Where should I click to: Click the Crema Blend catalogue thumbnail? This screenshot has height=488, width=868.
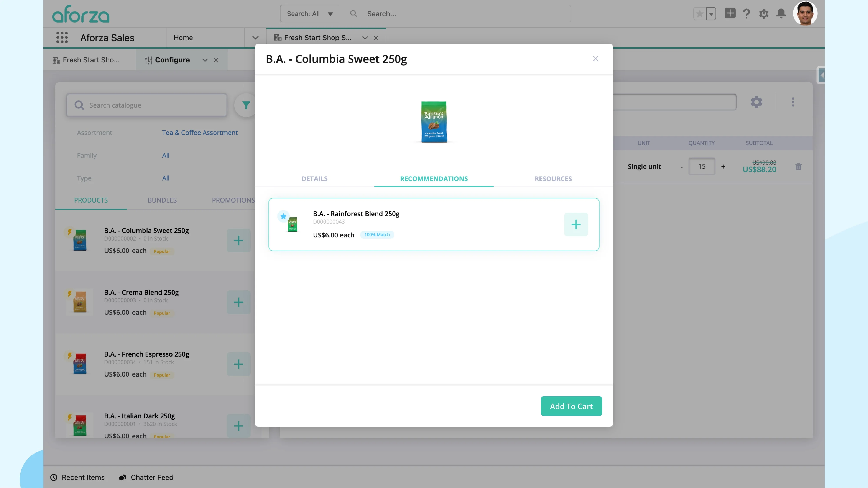[80, 302]
